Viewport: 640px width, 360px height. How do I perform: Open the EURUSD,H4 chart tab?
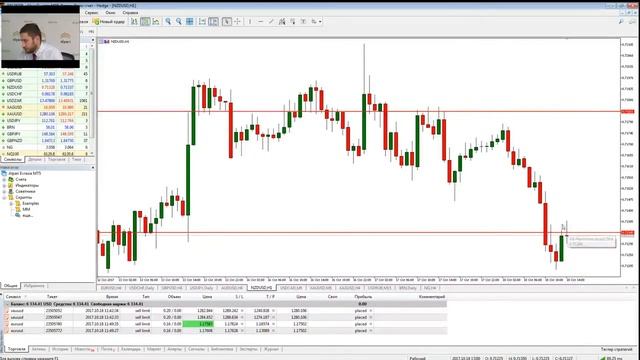pyautogui.click(x=111, y=288)
